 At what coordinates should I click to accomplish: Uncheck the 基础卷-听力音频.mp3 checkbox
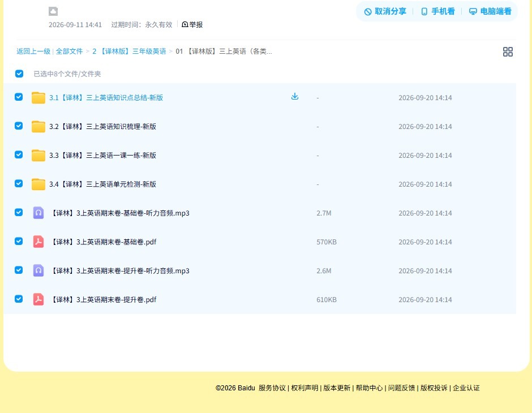point(19,212)
